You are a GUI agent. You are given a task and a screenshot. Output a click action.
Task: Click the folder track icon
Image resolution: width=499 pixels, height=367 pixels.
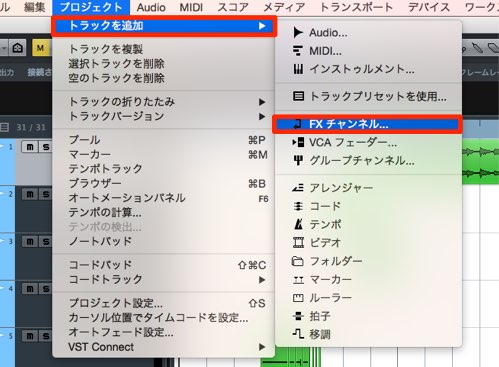[297, 261]
